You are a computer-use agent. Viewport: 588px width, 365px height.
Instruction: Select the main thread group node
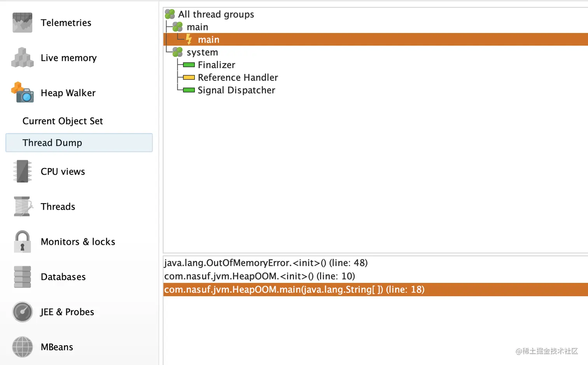197,27
